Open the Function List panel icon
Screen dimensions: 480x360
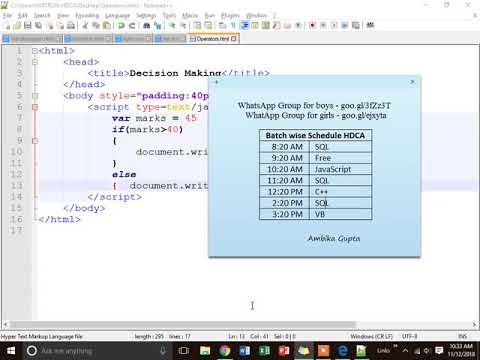click(276, 25)
